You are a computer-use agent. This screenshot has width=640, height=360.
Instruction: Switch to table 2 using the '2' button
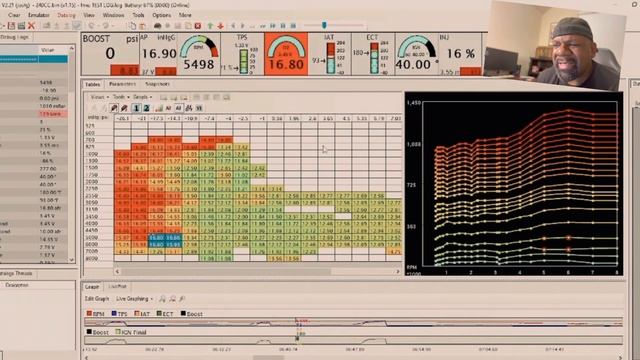point(146,108)
